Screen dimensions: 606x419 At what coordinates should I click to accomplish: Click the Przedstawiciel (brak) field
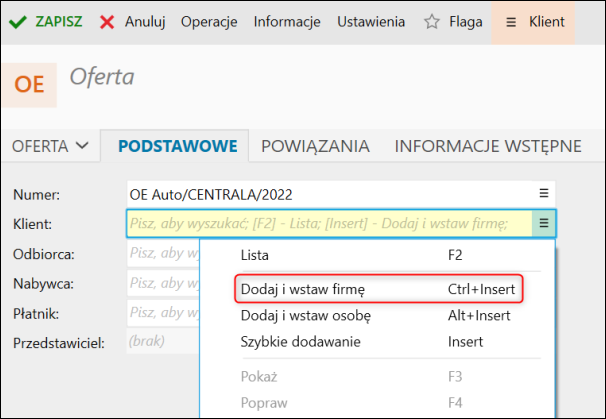pos(163,341)
